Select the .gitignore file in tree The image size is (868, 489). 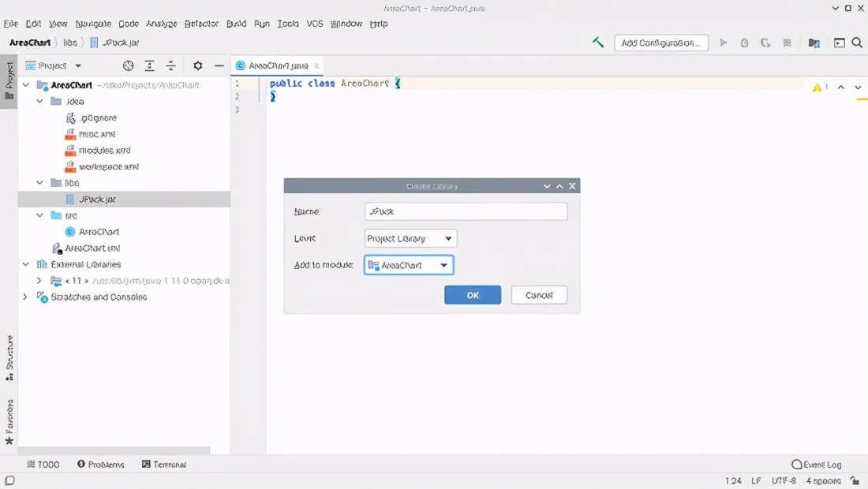pyautogui.click(x=99, y=118)
